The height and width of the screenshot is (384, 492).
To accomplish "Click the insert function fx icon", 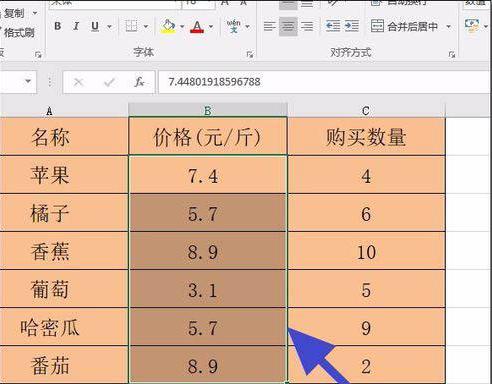I will click(x=139, y=82).
